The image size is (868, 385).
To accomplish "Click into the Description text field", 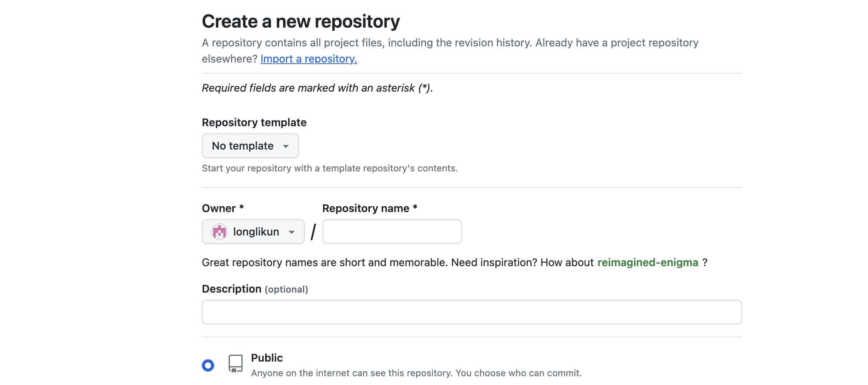I will [472, 312].
